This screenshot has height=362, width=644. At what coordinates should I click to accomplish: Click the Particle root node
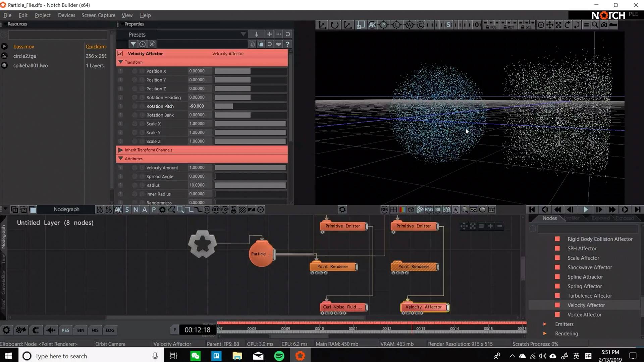[261, 254]
